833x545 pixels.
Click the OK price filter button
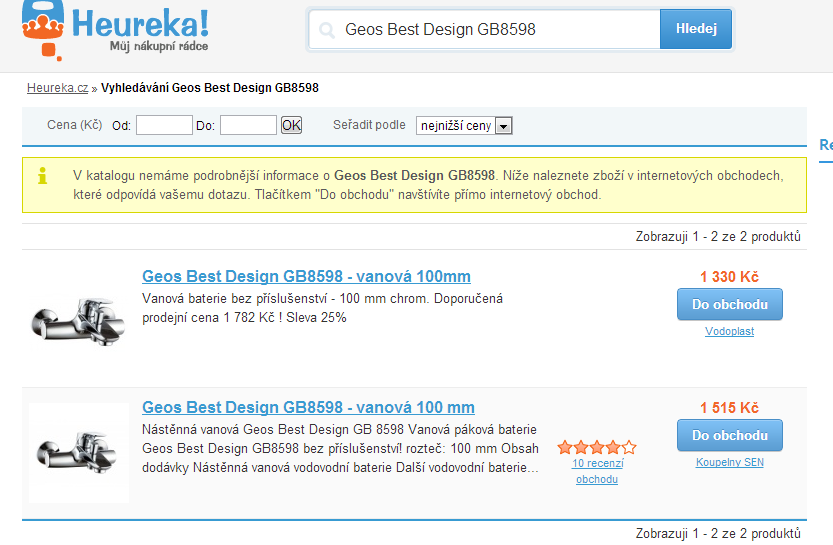click(291, 125)
